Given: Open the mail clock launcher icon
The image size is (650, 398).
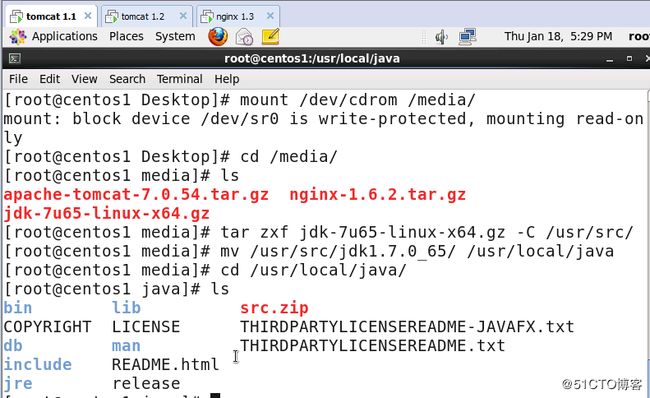Looking at the screenshot, I should 244,37.
